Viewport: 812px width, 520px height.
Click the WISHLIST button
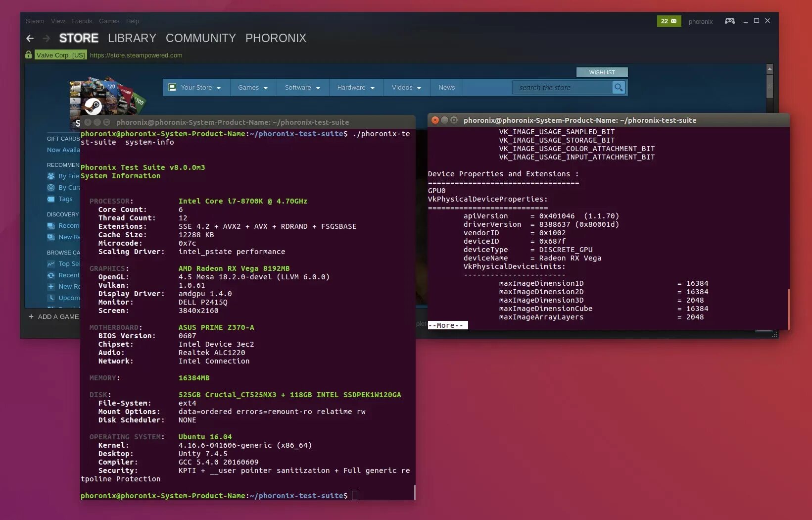pos(602,72)
